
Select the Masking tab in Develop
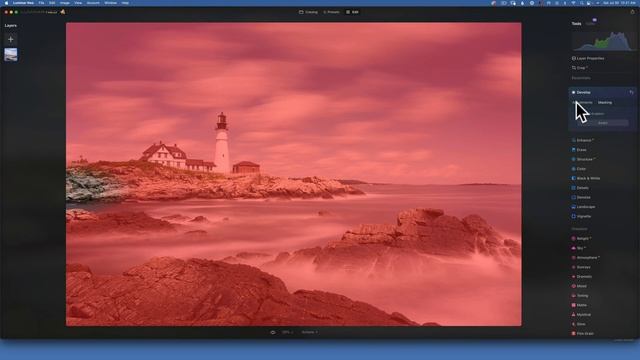pyautogui.click(x=605, y=102)
